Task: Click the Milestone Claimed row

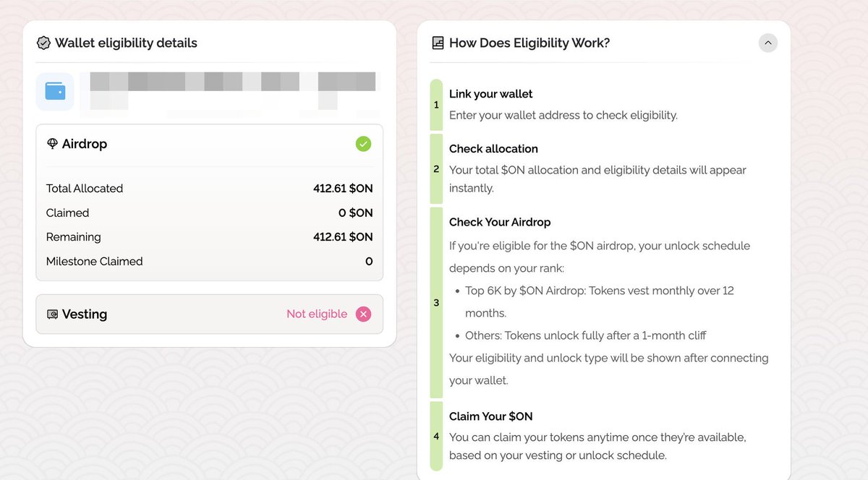Action: pyautogui.click(x=209, y=262)
